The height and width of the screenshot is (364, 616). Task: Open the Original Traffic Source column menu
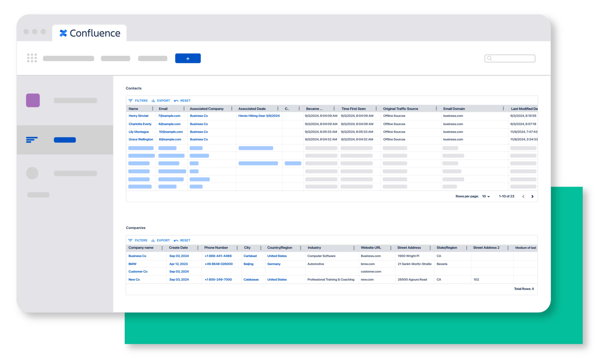click(x=436, y=108)
